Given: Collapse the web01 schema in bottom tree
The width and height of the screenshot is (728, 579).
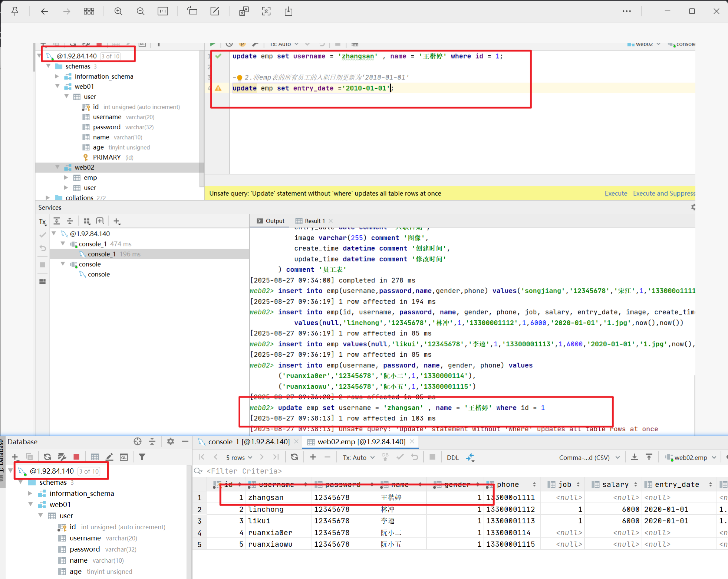Looking at the screenshot, I should (x=31, y=504).
